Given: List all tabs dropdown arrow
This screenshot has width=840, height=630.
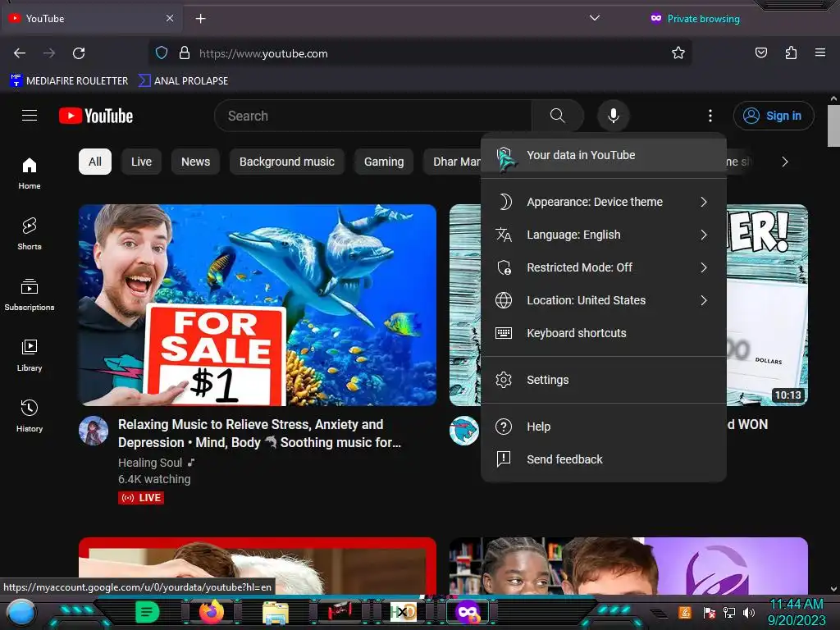Looking at the screenshot, I should point(594,18).
